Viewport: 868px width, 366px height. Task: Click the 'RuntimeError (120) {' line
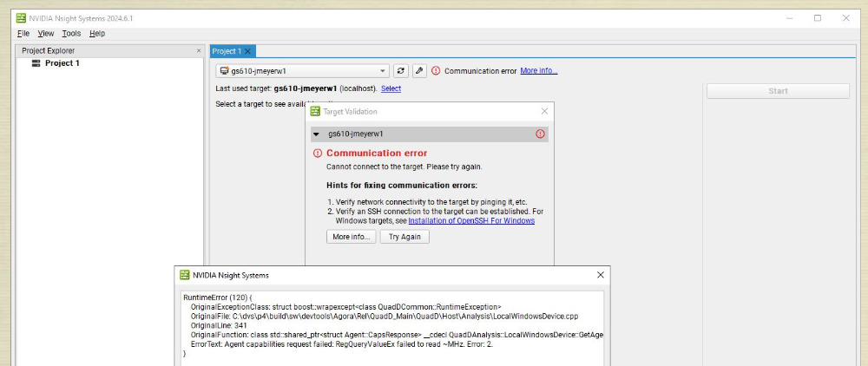point(217,297)
